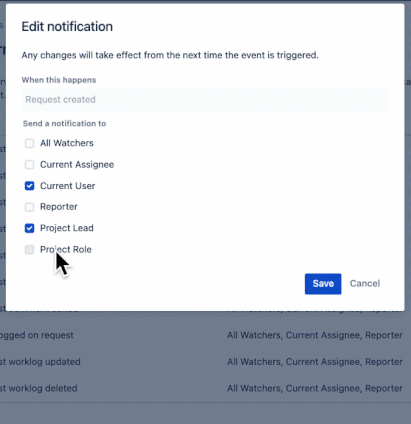Toggle the Project Role checkbox

(29, 249)
